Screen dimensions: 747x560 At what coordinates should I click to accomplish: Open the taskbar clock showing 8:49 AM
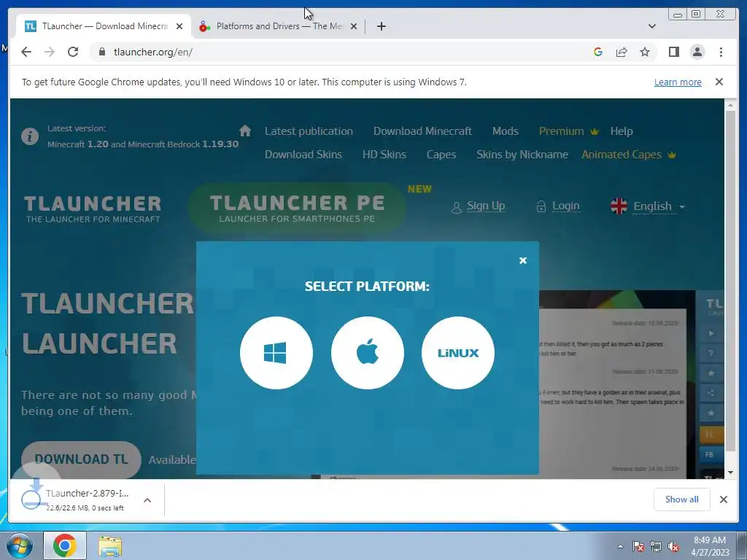(710, 546)
